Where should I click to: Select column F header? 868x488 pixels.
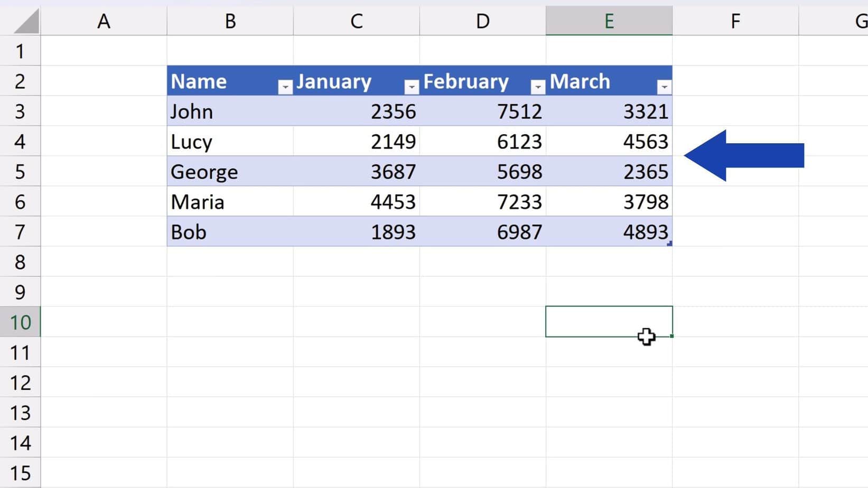click(735, 21)
